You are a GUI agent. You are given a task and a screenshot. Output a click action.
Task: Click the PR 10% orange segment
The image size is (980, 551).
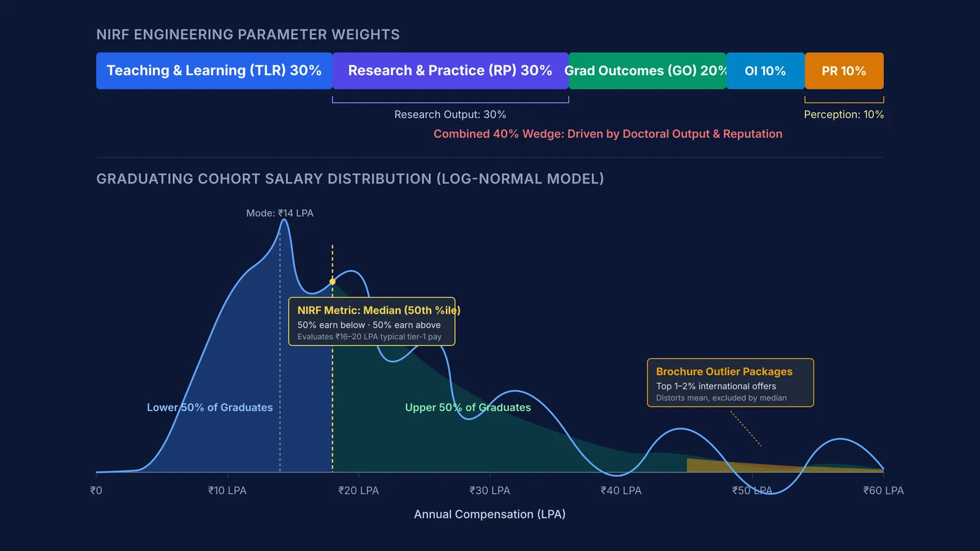click(x=844, y=71)
